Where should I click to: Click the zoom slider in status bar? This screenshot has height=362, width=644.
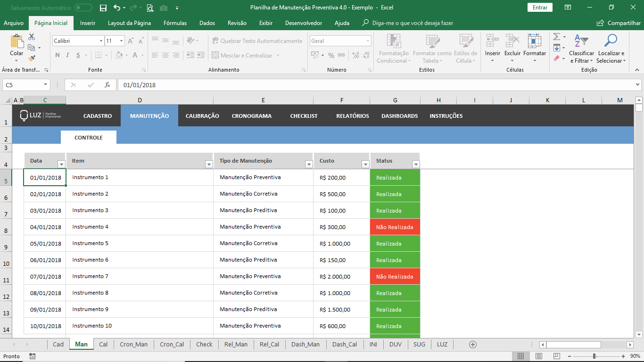[x=594, y=356]
